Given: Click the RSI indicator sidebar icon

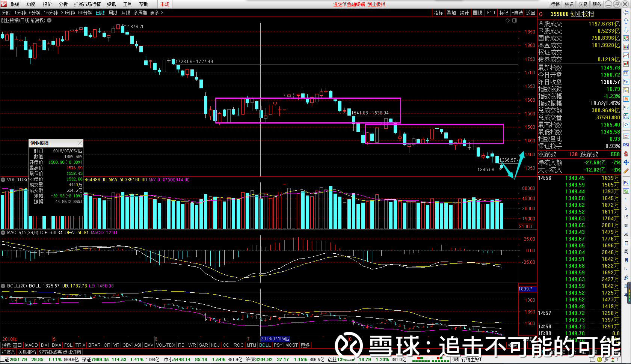Looking at the screenshot, I should [626, 145].
